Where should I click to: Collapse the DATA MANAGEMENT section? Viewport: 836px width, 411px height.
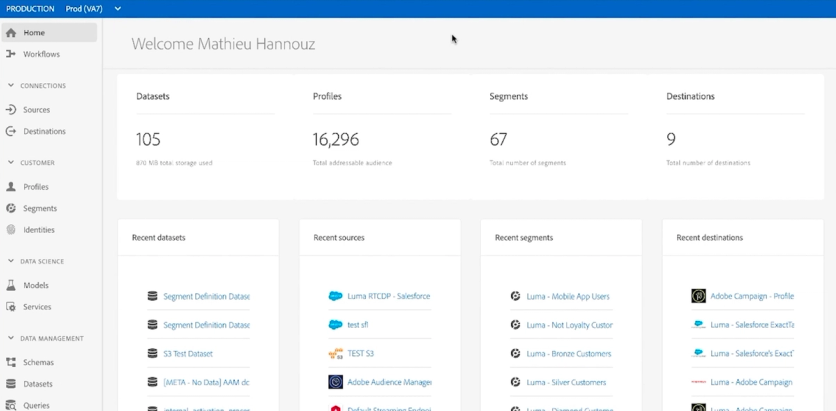[x=11, y=339]
